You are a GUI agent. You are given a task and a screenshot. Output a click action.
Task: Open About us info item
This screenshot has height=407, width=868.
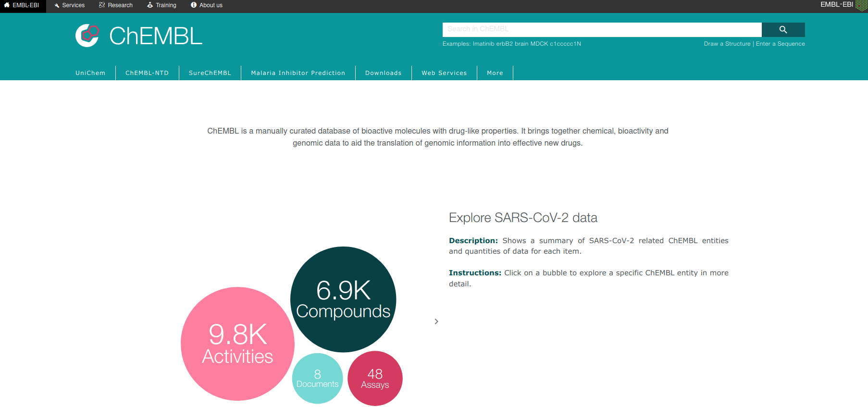click(207, 5)
